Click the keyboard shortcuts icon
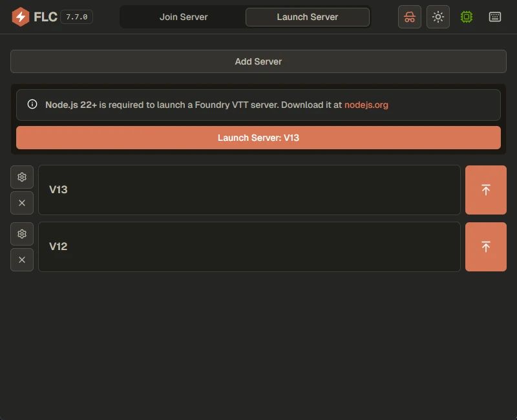Viewport: 517px width, 420px height. 494,17
